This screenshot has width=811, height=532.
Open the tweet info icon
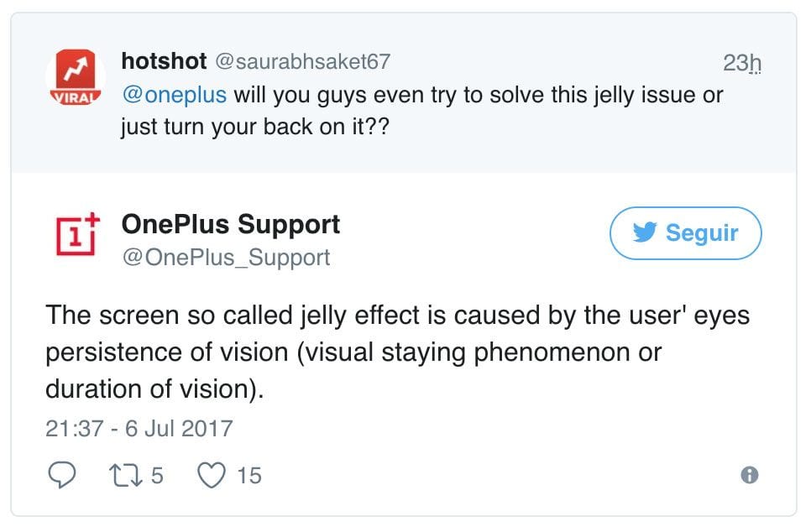point(750,475)
